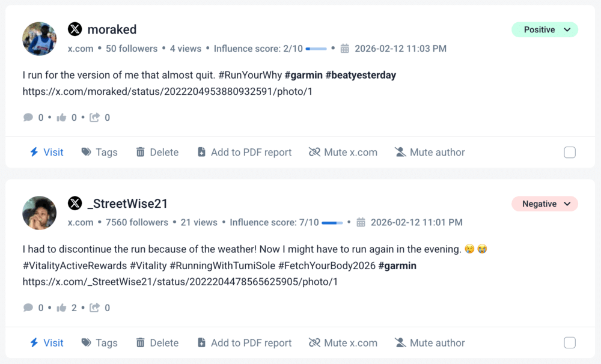Click the Tags icon on _StreetWise21's mention
Viewport: 601px width, 364px height.
(87, 343)
